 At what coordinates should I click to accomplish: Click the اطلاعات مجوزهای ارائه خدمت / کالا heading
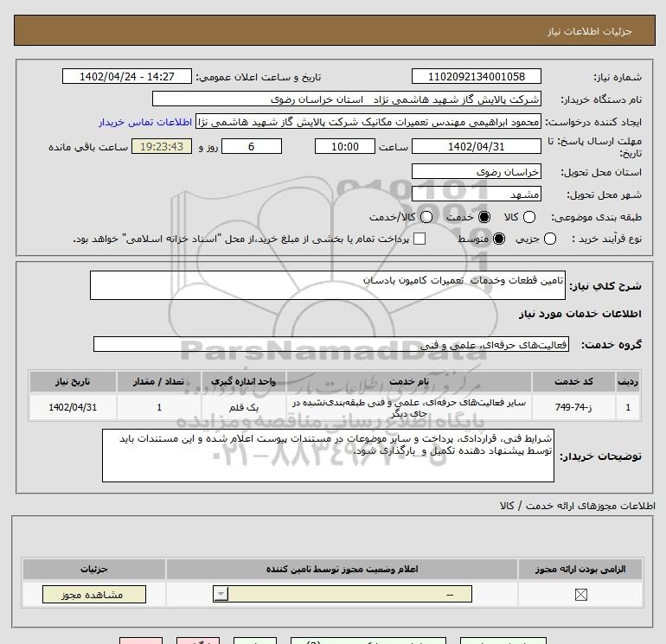point(578,506)
